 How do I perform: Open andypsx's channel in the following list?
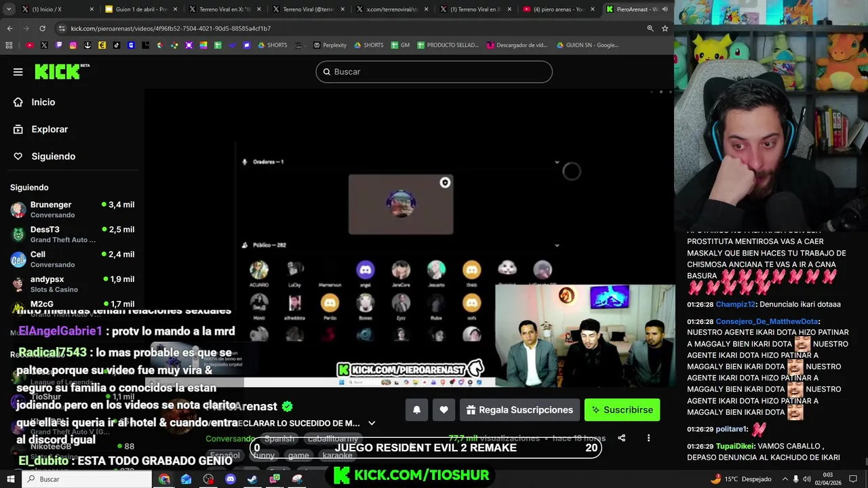(x=72, y=283)
